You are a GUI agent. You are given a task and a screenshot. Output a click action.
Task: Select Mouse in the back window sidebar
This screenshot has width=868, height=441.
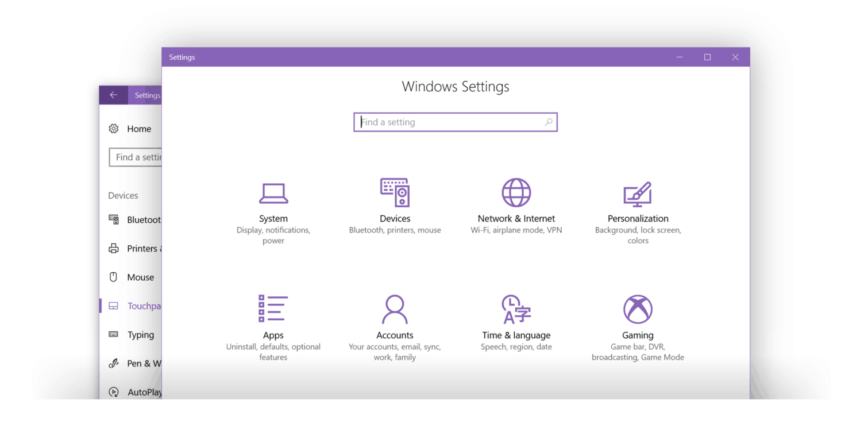141,277
